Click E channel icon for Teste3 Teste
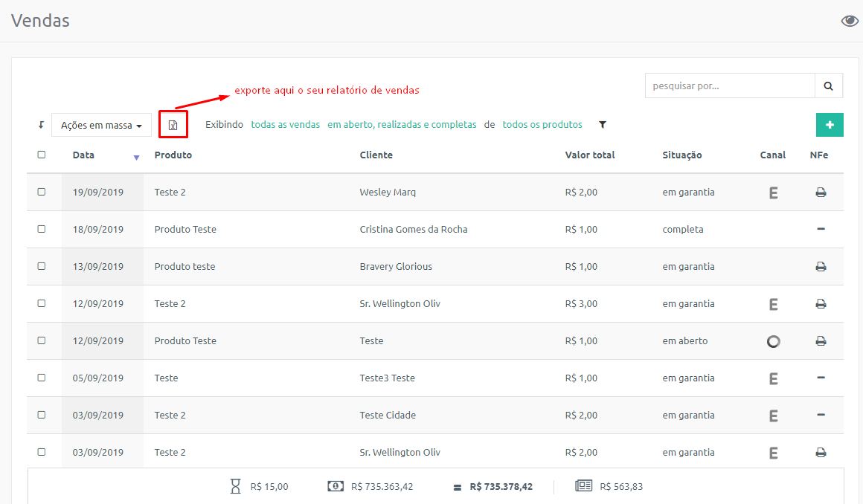The height and width of the screenshot is (504, 863). [773, 378]
